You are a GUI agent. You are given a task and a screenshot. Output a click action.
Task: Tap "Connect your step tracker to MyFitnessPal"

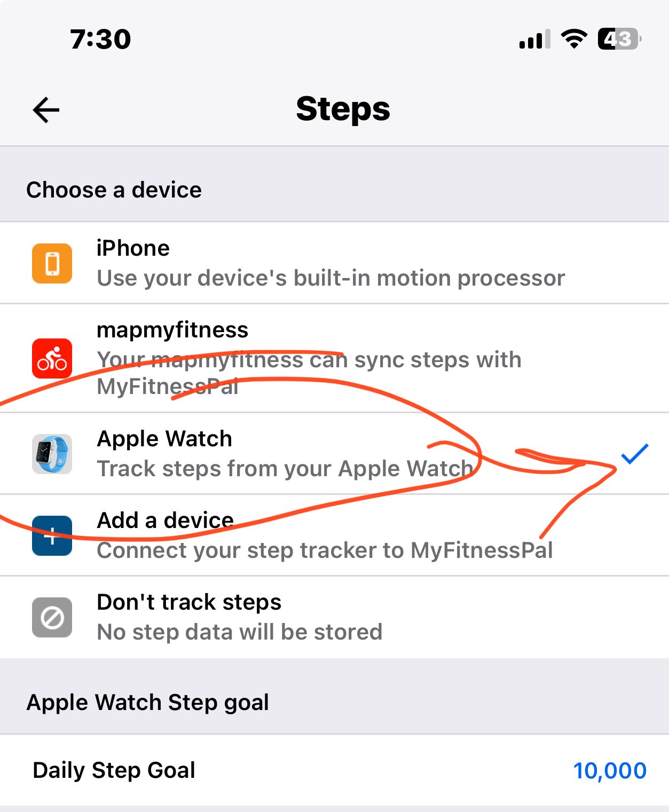325,550
